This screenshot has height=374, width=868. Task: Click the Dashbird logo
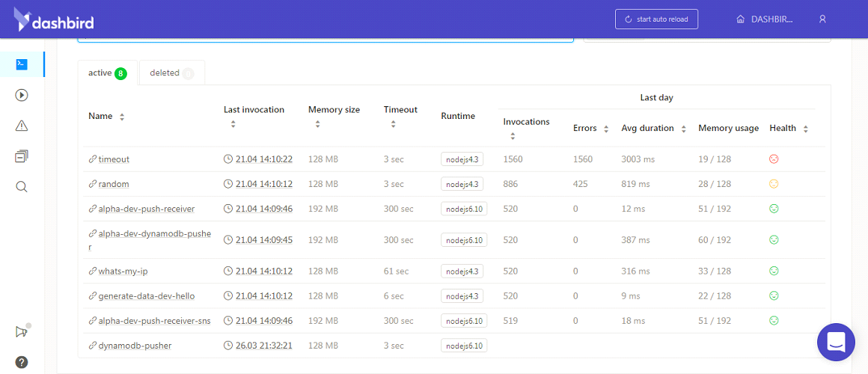[54, 20]
